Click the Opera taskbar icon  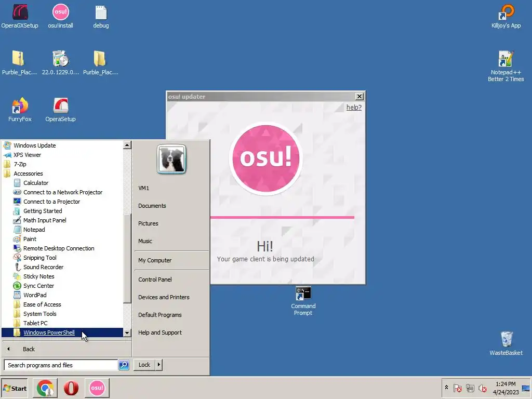tap(71, 388)
